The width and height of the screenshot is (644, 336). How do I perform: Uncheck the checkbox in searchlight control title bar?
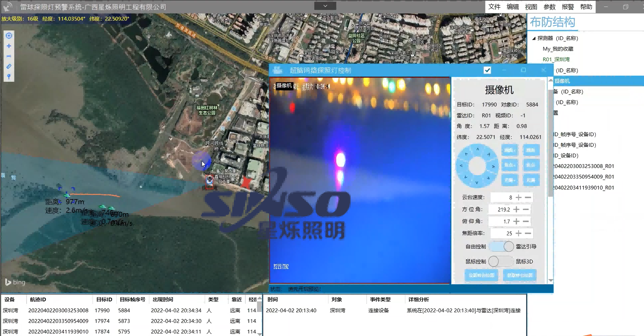(x=487, y=70)
